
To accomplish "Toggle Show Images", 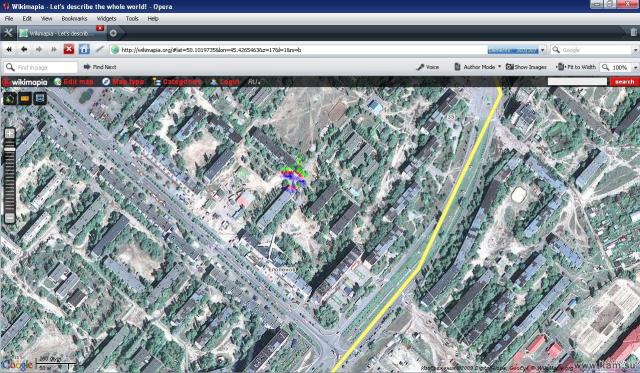I will pyautogui.click(x=526, y=67).
